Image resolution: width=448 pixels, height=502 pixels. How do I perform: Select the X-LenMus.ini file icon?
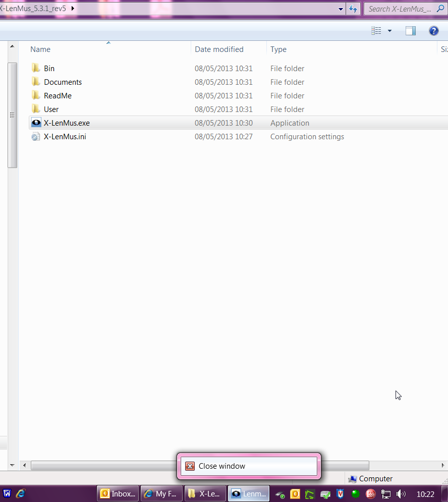click(35, 137)
